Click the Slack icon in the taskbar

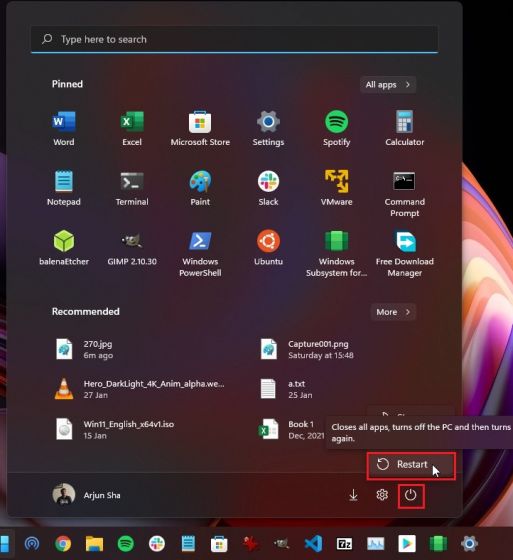(x=157, y=544)
